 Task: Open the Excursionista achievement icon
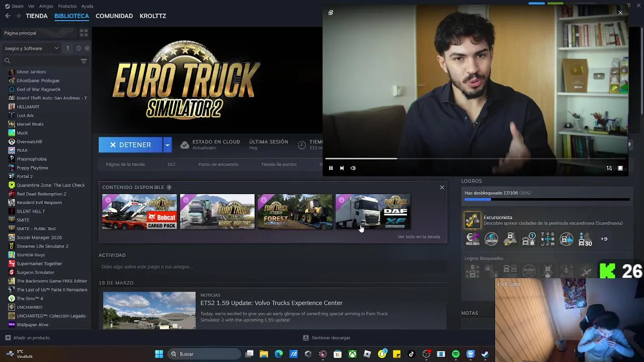tap(472, 220)
